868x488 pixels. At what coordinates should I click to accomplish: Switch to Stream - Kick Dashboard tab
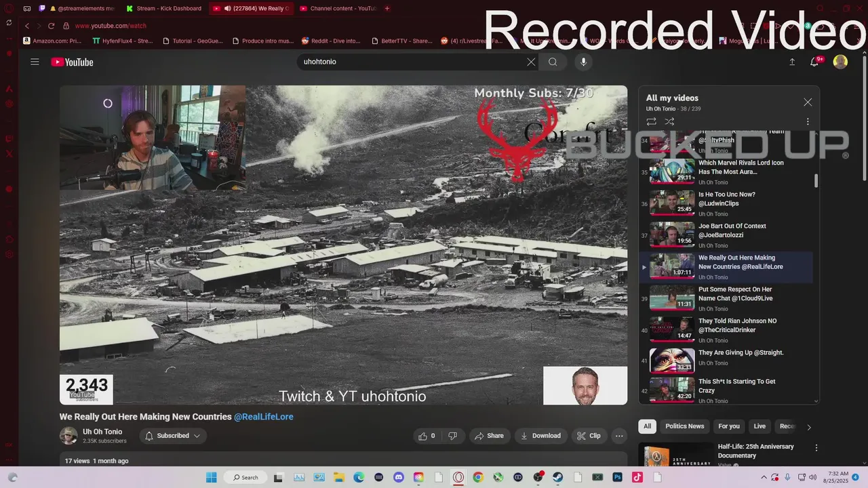[x=165, y=9]
